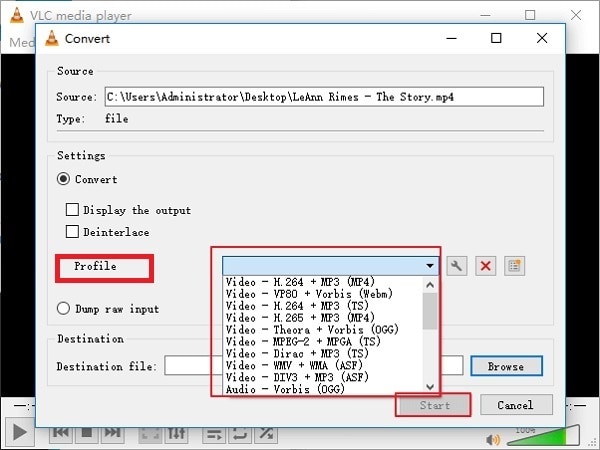Click profile list scroll down arrow
Viewport: 600px width, 450px height.
pos(430,387)
